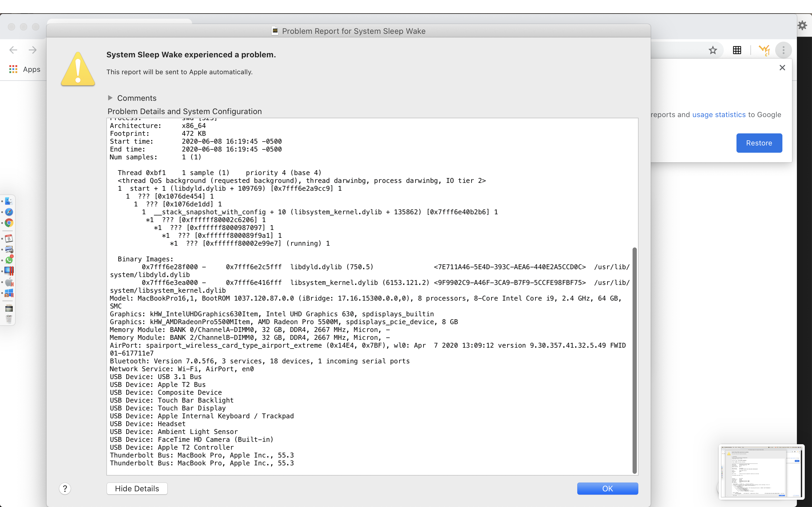Image resolution: width=812 pixels, height=507 pixels.
Task: Expand the Comments disclosure triangle
Action: tap(110, 98)
